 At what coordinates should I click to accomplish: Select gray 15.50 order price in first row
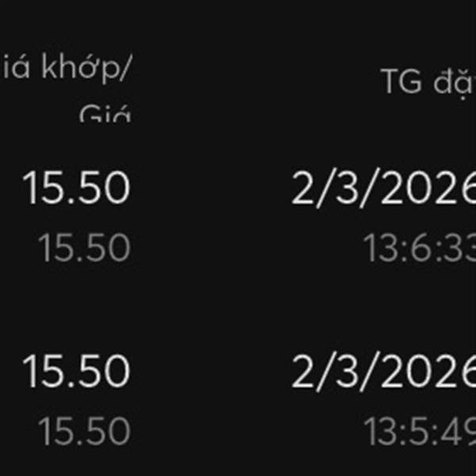[x=84, y=248]
